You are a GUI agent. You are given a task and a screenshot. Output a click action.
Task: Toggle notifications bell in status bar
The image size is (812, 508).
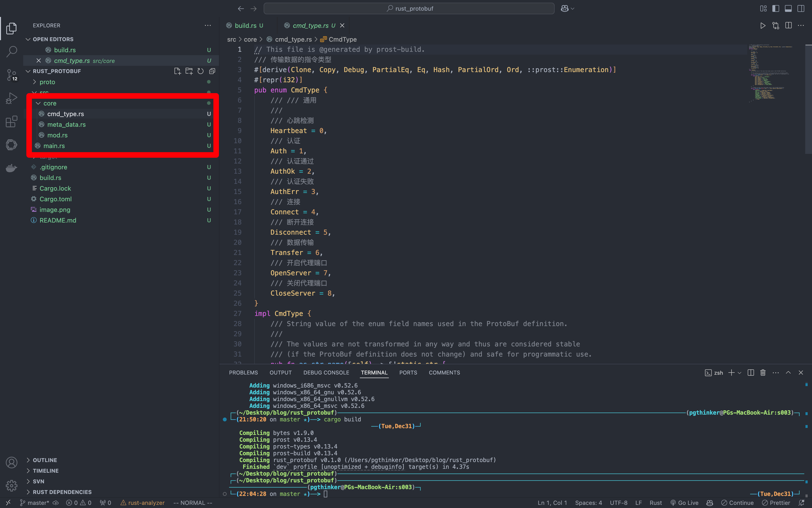[801, 503]
